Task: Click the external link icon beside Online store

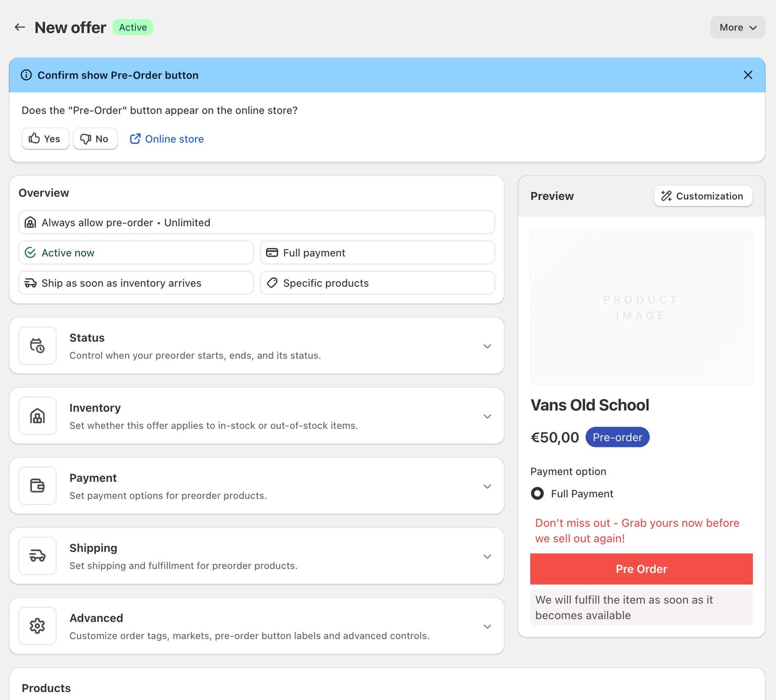Action: coord(135,139)
